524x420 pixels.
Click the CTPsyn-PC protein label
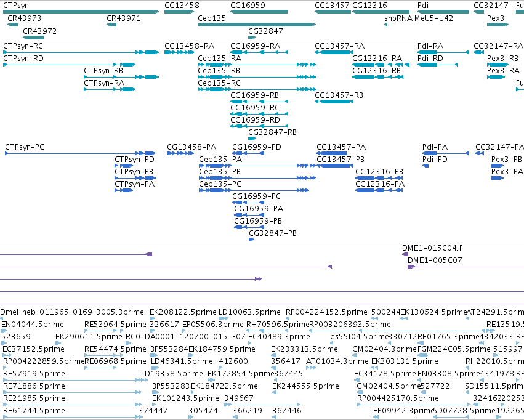coord(25,147)
